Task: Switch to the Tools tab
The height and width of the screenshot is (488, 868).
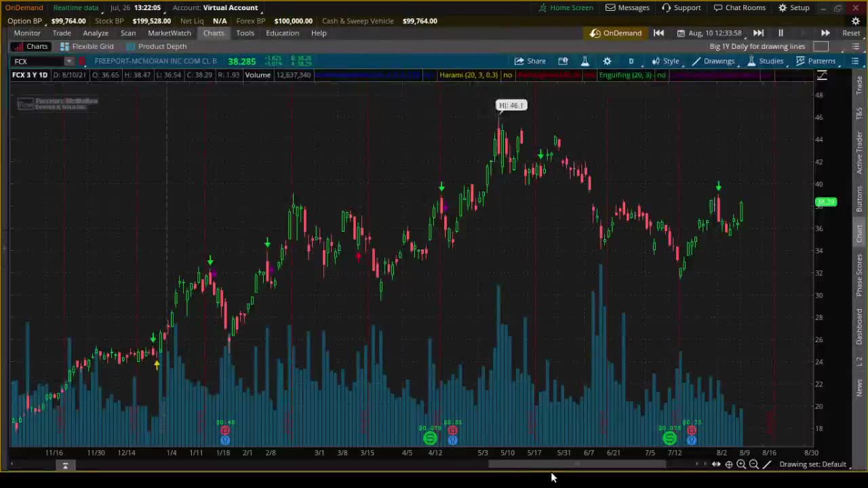Action: tap(245, 33)
